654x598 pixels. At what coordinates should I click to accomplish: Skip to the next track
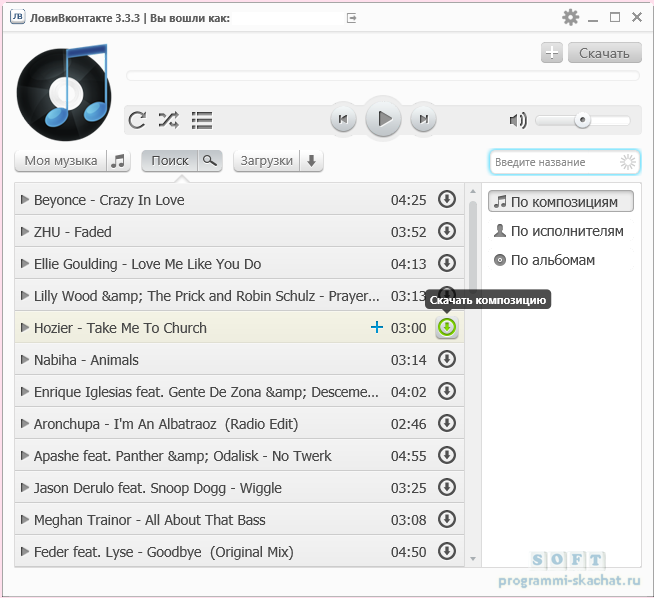point(424,120)
